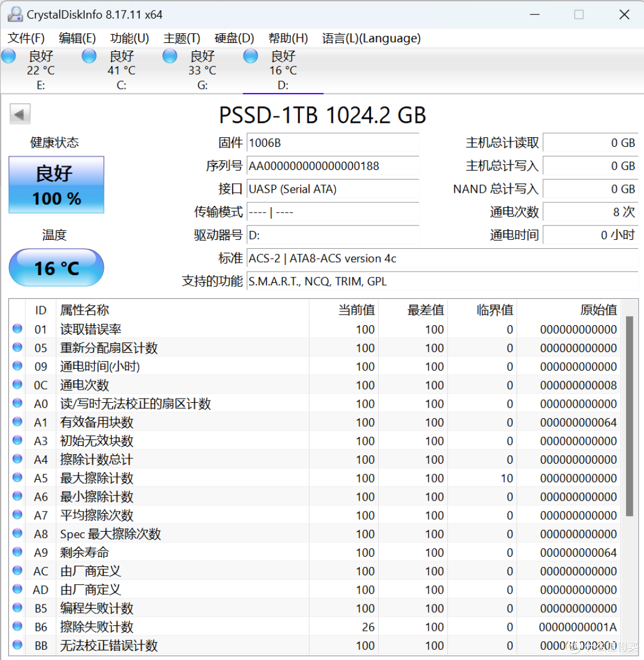Click the blue status dot for 剩余寿命

click(17, 551)
